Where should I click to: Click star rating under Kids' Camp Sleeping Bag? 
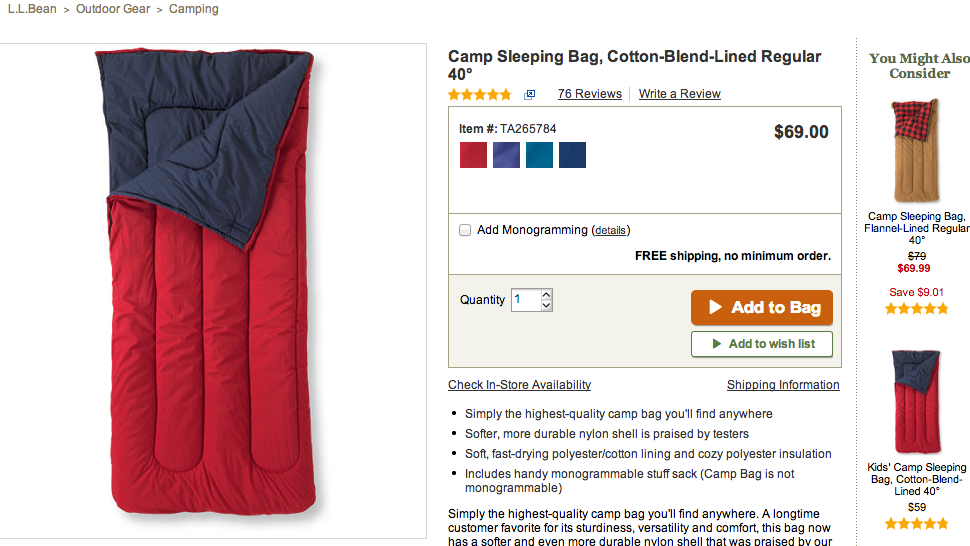click(917, 523)
